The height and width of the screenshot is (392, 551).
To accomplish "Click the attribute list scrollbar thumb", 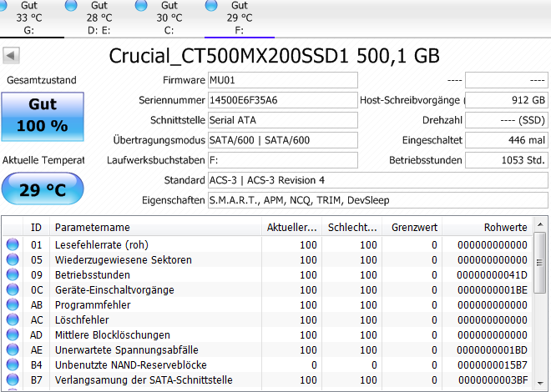I will (x=540, y=262).
